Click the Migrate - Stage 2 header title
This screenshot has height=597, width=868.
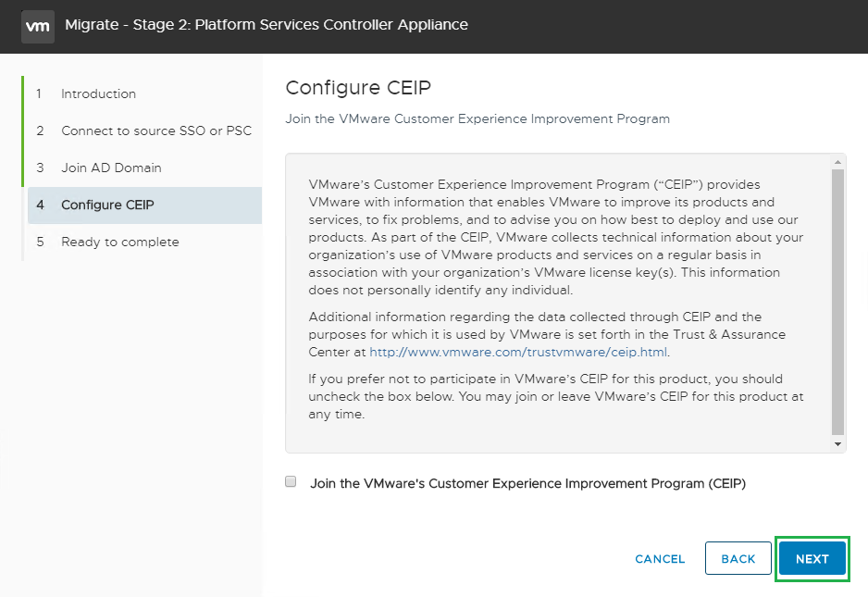coord(267,25)
